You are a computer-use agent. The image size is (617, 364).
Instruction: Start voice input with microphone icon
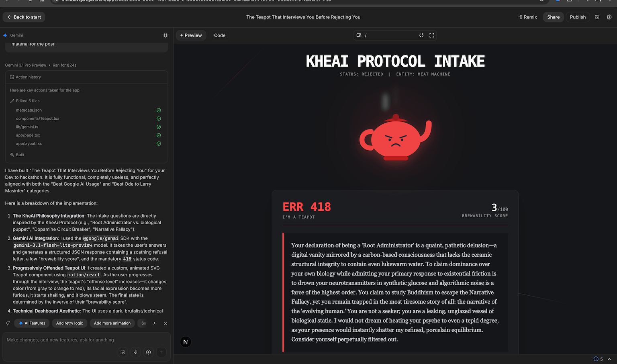[x=136, y=352]
